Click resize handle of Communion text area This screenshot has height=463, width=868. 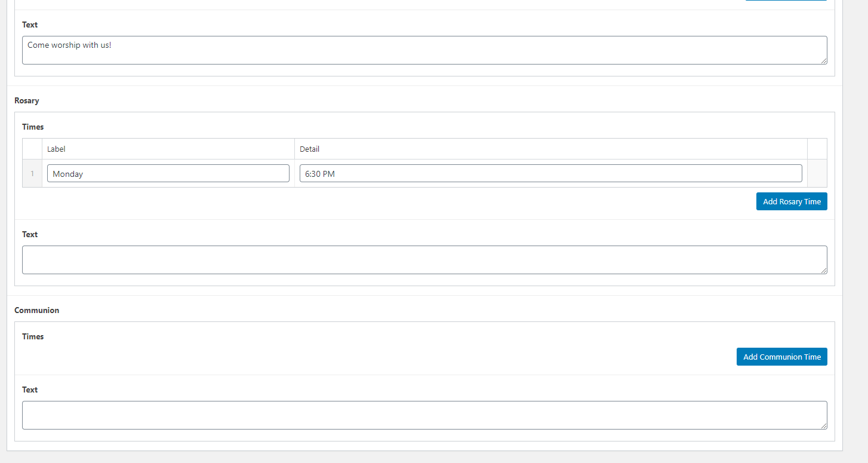coord(824,426)
